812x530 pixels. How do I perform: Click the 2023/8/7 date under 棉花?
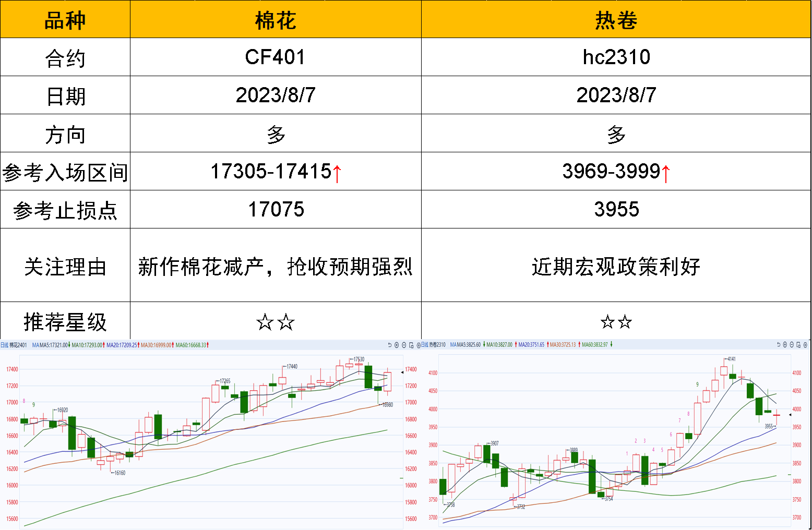click(x=276, y=95)
